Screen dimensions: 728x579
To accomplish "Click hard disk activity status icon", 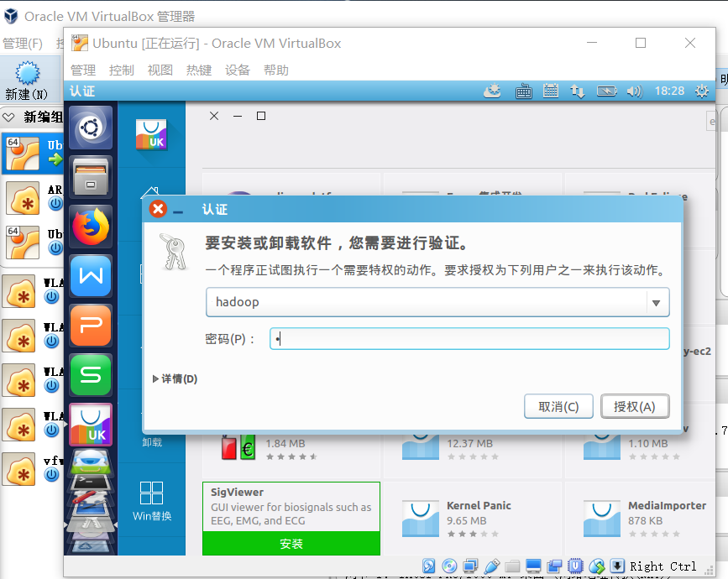I will pyautogui.click(x=428, y=566).
